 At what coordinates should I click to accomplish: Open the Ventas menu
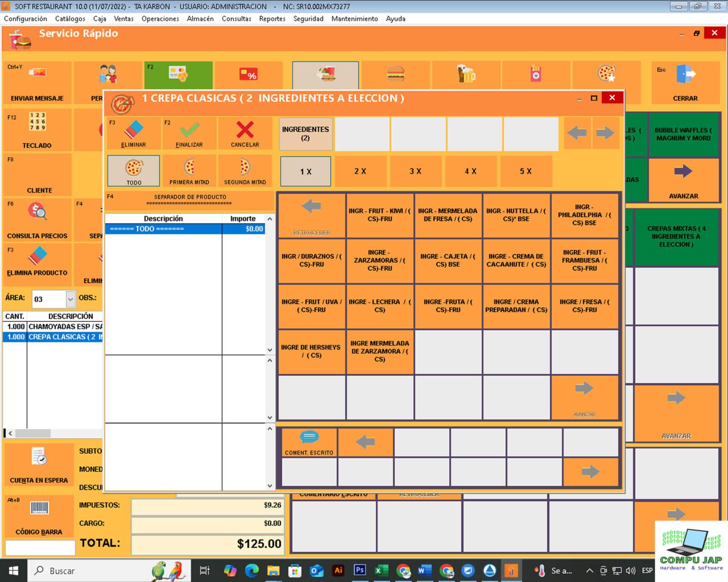(x=124, y=19)
